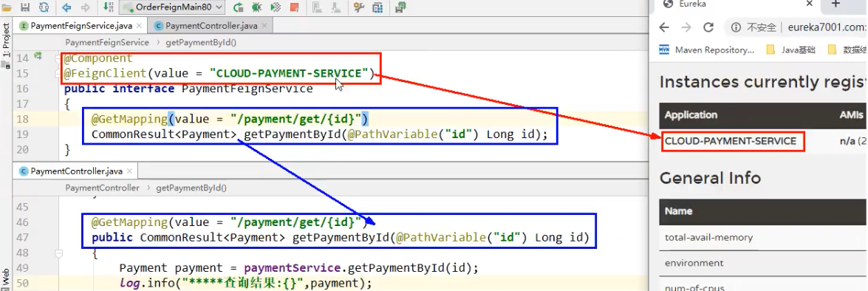Switch to the PaymentController.java top tab
The height and width of the screenshot is (291, 868).
211,25
